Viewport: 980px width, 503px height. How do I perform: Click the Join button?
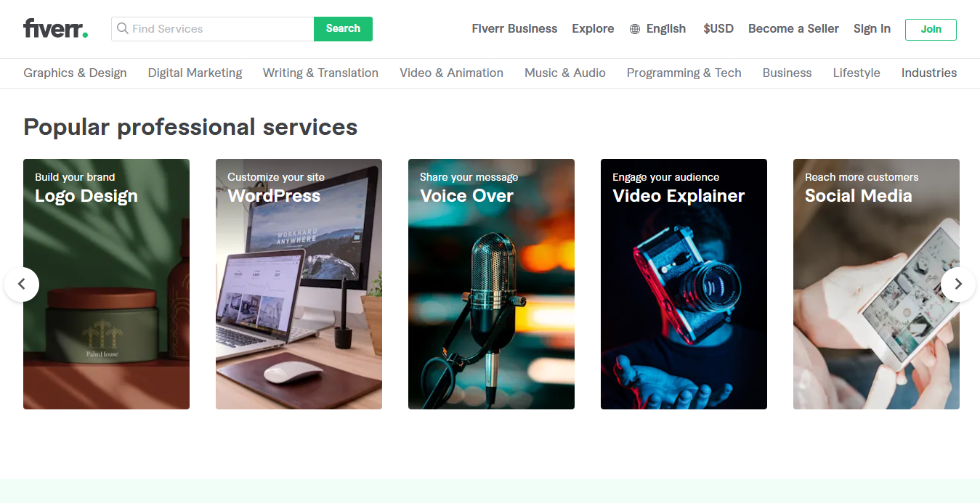tap(931, 30)
